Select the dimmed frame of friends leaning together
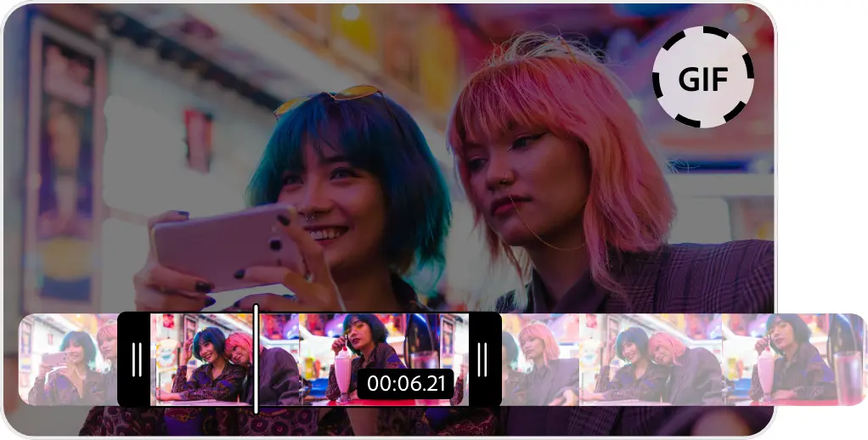This screenshot has height=440, width=868. [651, 359]
